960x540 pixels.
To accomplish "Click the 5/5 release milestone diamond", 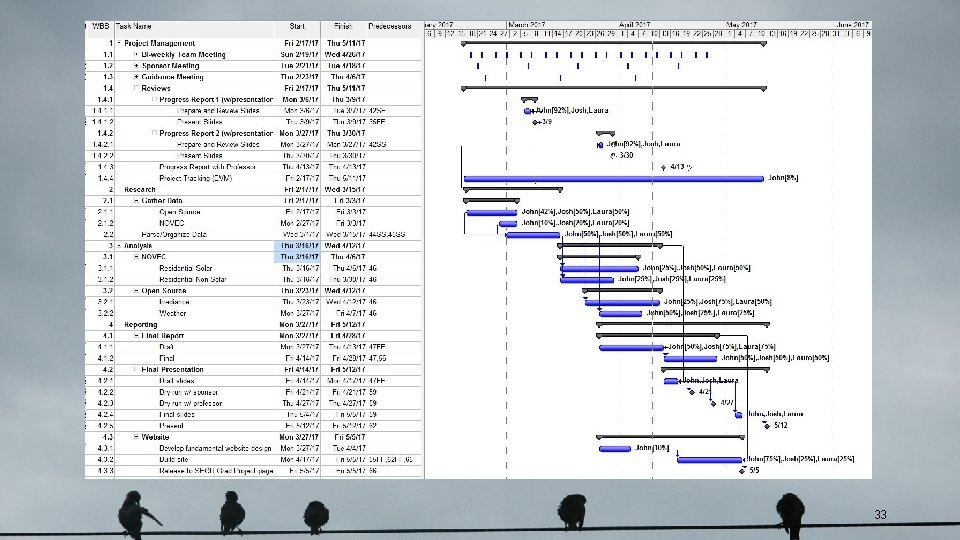I will point(743,471).
